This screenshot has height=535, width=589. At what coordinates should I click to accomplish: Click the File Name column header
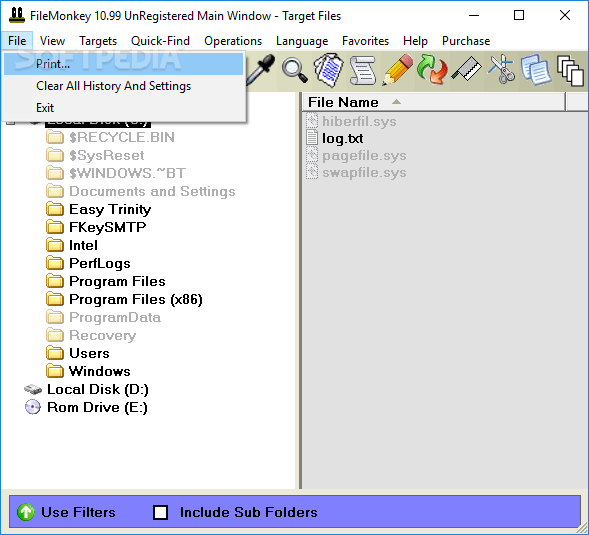pyautogui.click(x=433, y=102)
